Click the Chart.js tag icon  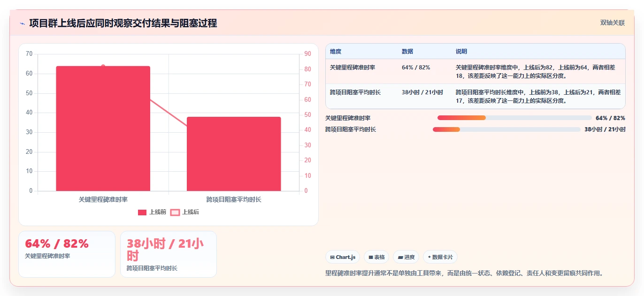332,257
